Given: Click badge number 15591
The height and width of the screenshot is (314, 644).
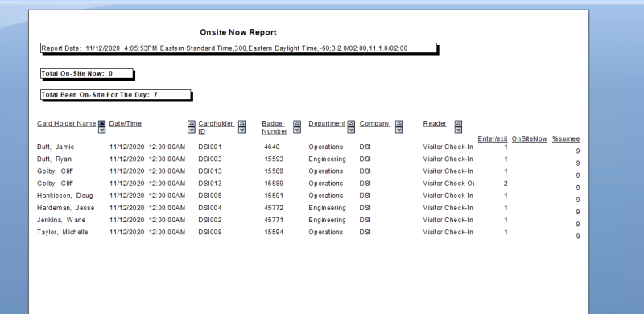Looking at the screenshot, I should tap(274, 196).
